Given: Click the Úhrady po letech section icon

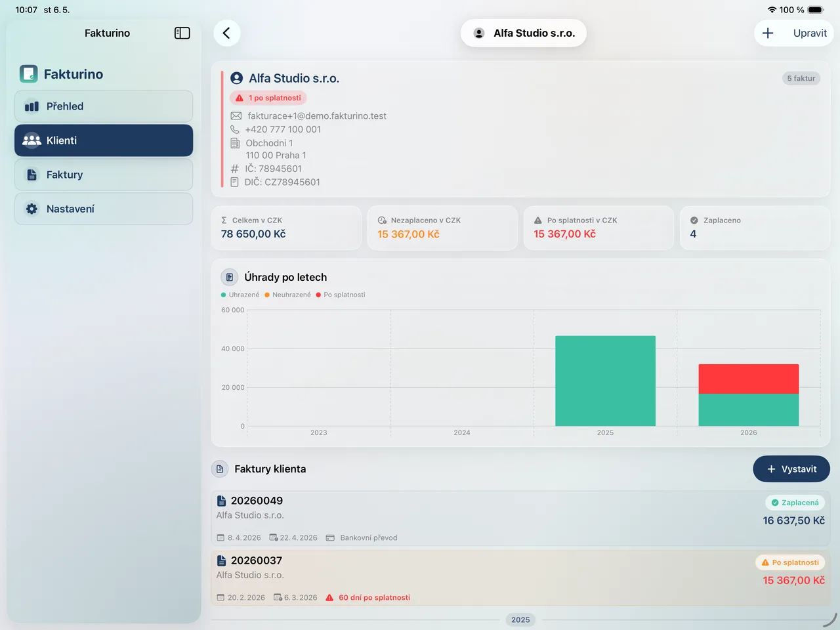Looking at the screenshot, I should click(229, 277).
